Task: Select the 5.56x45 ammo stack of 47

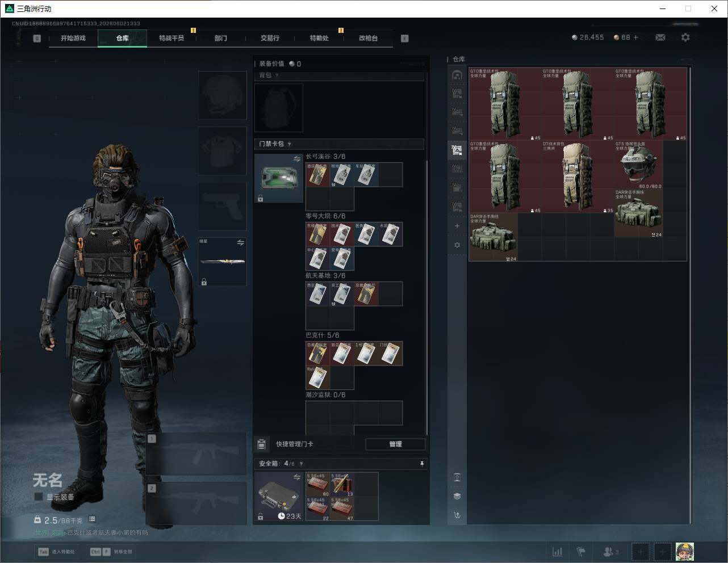Action: [x=342, y=509]
